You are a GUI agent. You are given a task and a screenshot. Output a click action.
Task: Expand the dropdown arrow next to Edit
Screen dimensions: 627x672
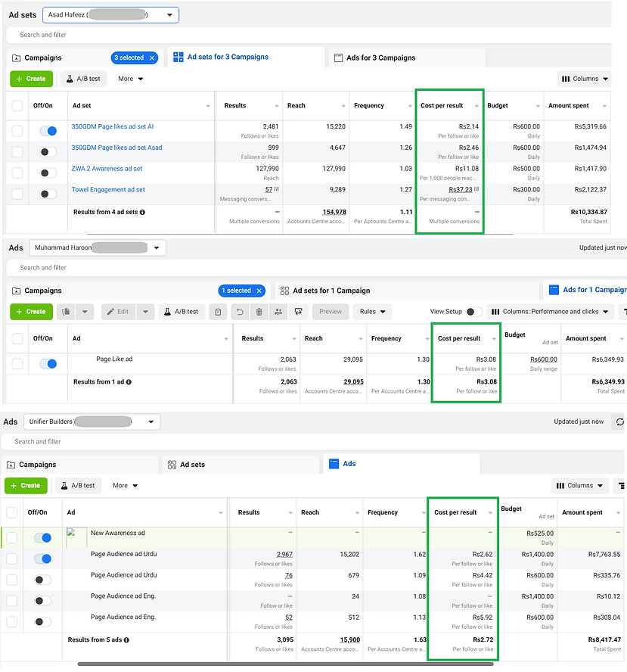[146, 312]
